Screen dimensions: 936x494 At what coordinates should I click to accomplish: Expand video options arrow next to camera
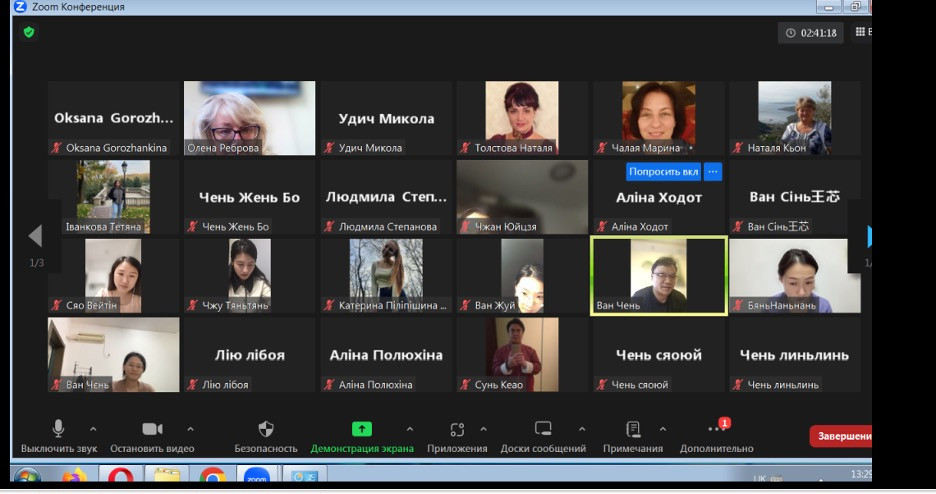190,428
